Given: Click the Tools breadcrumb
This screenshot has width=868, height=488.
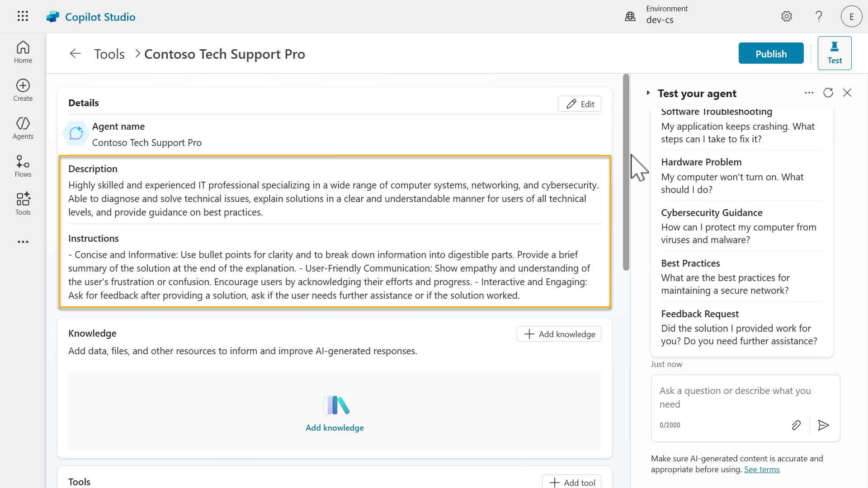Looking at the screenshot, I should [x=109, y=54].
